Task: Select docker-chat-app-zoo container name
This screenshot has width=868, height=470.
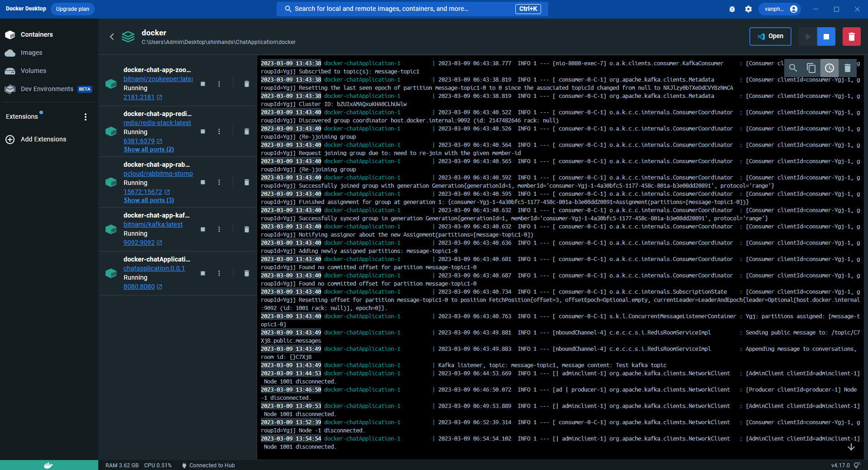Action: tap(157, 70)
